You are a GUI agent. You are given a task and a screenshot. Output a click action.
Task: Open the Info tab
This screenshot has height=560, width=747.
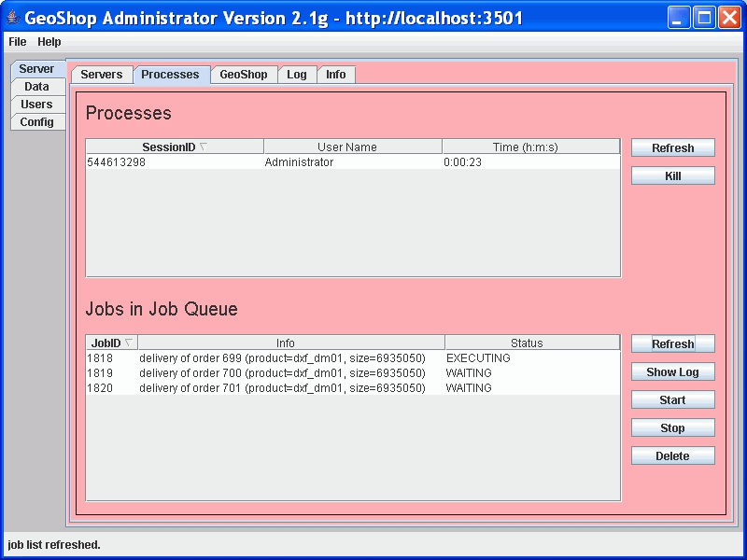tap(336, 75)
